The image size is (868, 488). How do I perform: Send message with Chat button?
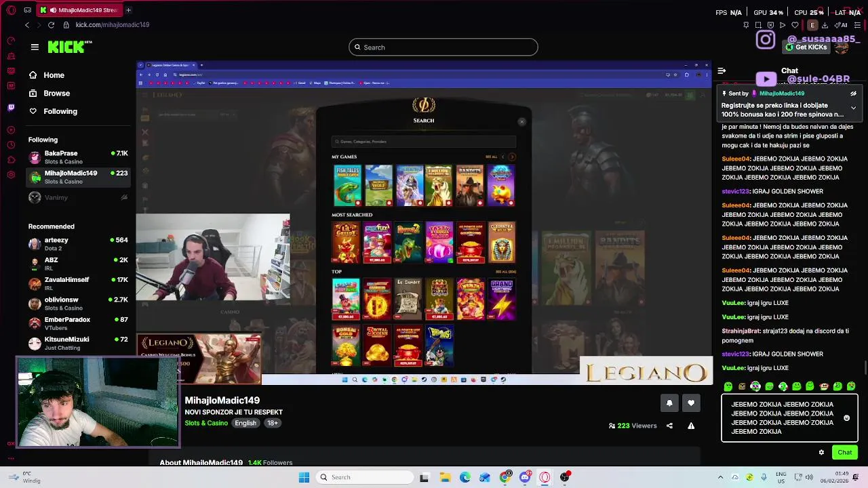(844, 452)
